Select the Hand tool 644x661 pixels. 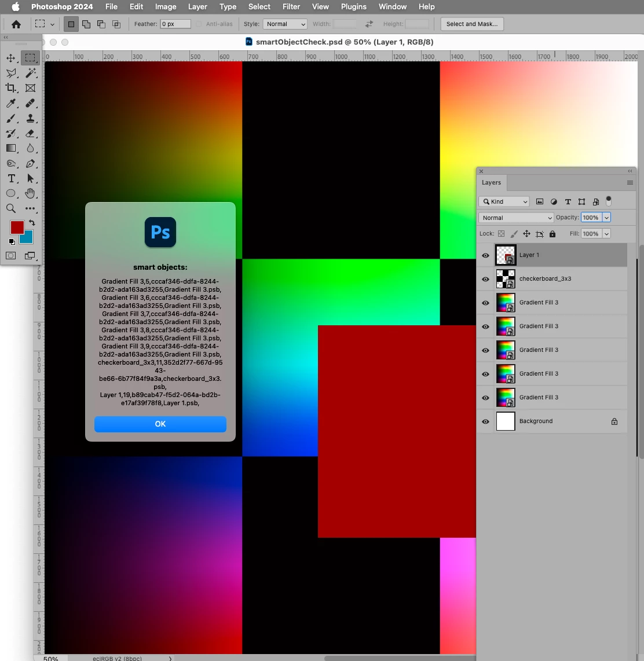coord(30,193)
